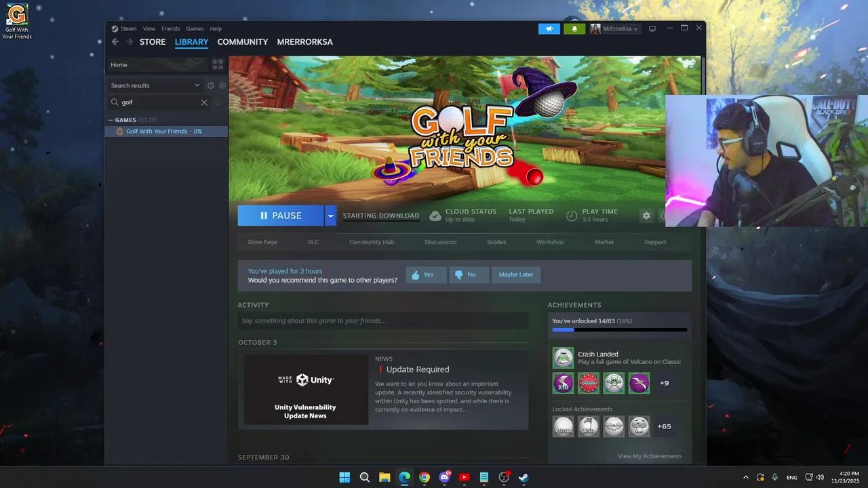Open Discord from the taskbar

coord(444,477)
